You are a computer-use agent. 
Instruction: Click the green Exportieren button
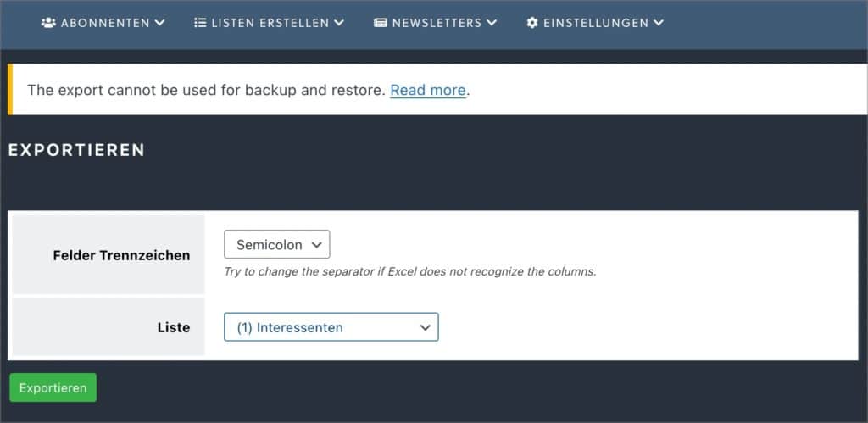point(53,387)
